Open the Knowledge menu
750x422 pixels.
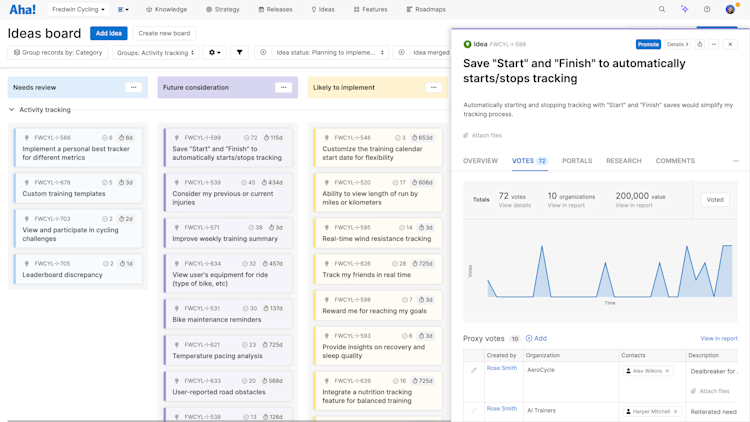166,9
